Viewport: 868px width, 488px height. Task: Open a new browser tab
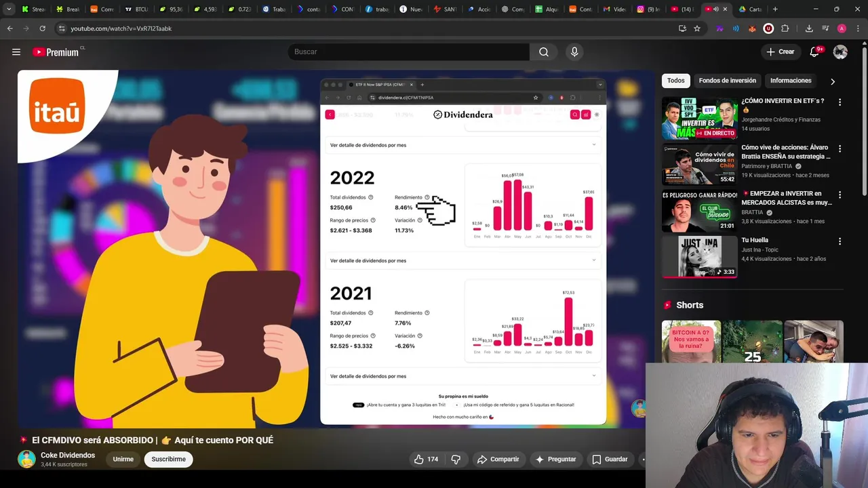point(775,9)
